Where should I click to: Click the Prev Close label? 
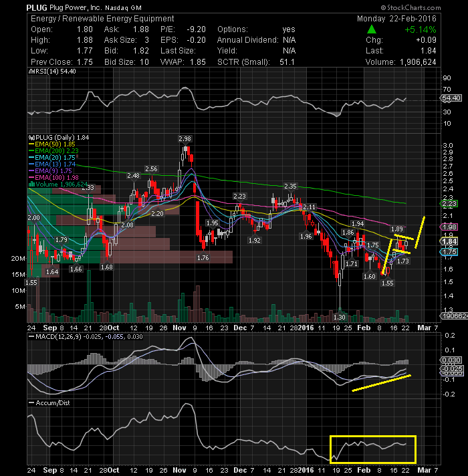pos(51,62)
